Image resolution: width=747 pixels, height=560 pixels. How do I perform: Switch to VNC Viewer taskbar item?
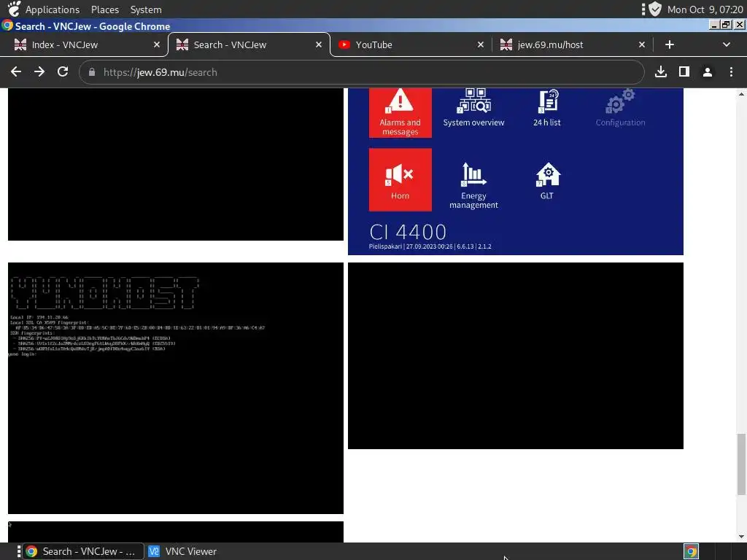click(x=182, y=551)
